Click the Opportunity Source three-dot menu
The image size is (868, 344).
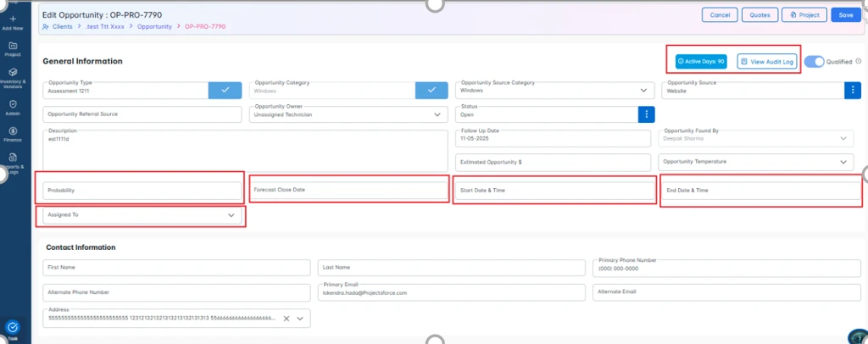pos(852,90)
